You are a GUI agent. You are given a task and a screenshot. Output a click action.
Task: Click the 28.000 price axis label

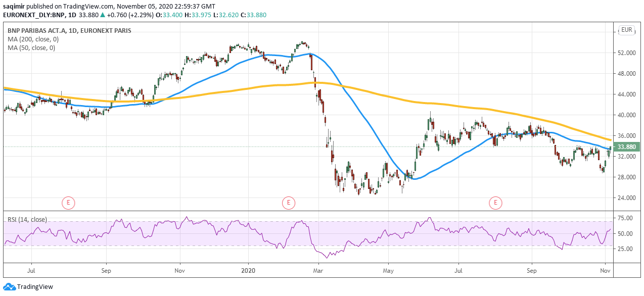click(x=626, y=177)
